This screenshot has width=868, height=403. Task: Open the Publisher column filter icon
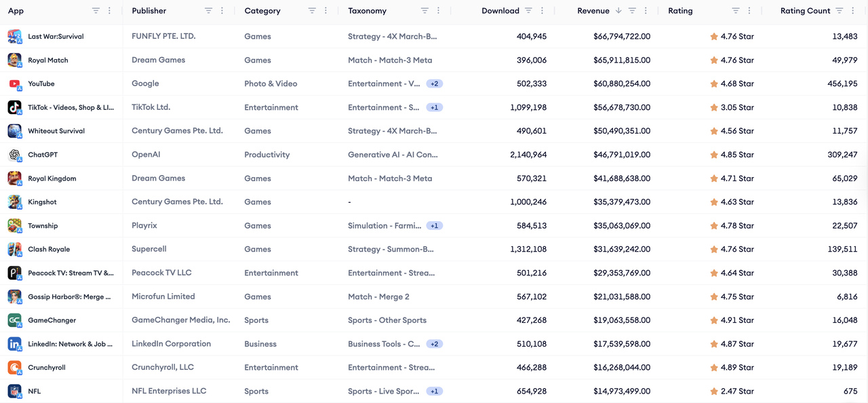208,11
